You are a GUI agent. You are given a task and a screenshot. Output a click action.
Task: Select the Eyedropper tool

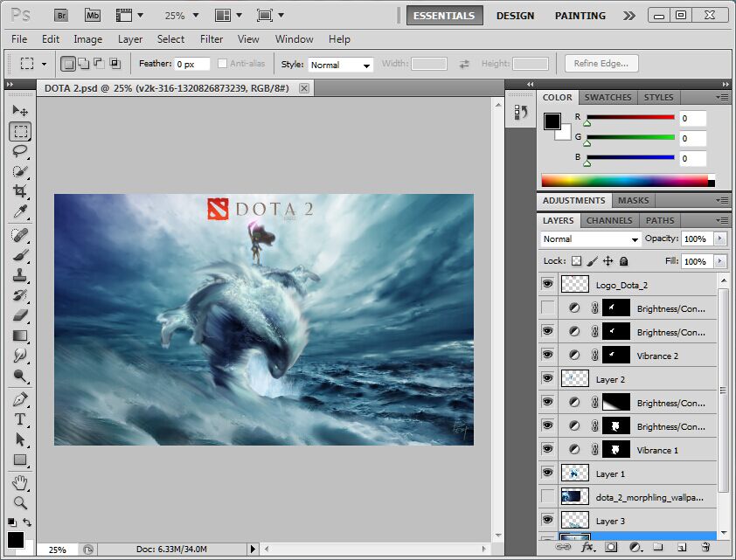click(x=20, y=211)
